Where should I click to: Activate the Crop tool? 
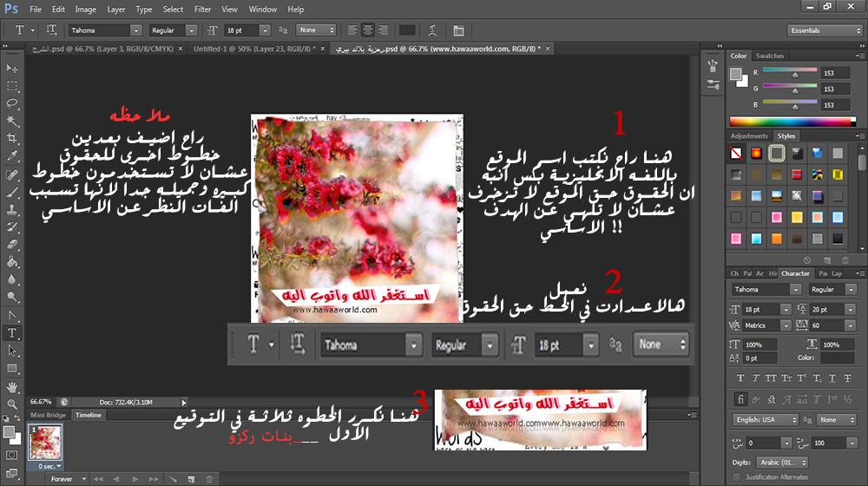[x=12, y=139]
